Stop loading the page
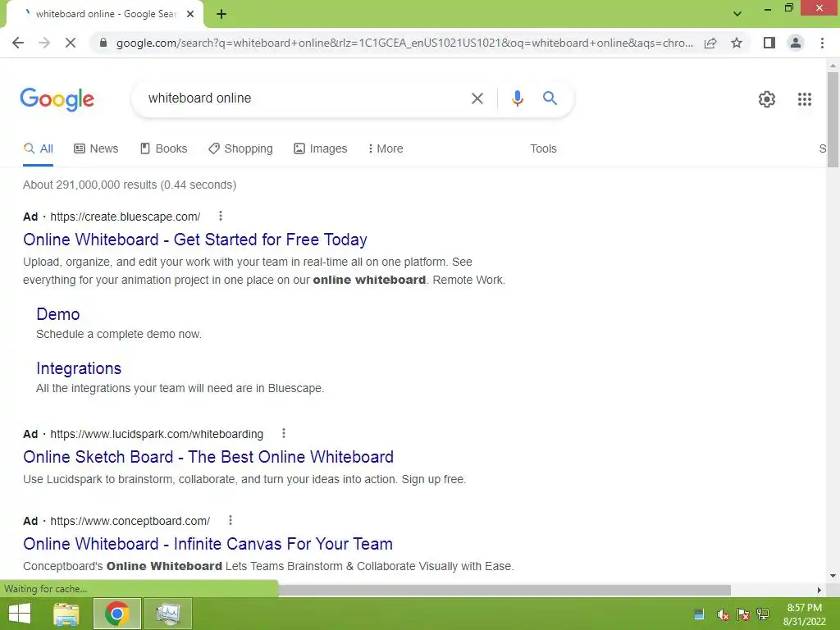 coord(71,43)
